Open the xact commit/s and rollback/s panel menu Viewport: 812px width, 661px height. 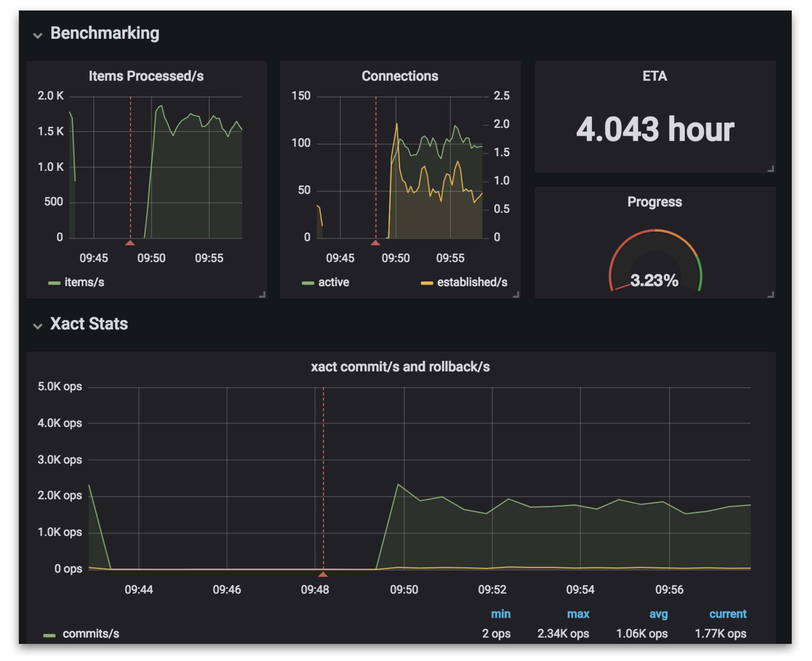400,367
